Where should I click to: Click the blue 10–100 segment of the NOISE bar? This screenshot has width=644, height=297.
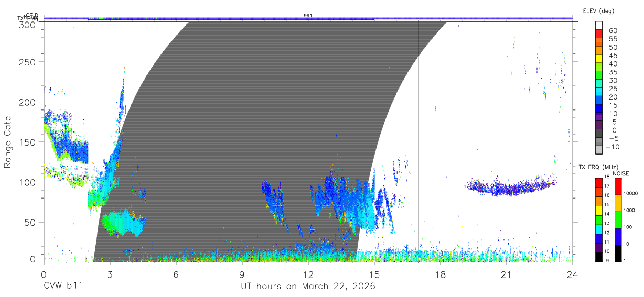[618, 236]
